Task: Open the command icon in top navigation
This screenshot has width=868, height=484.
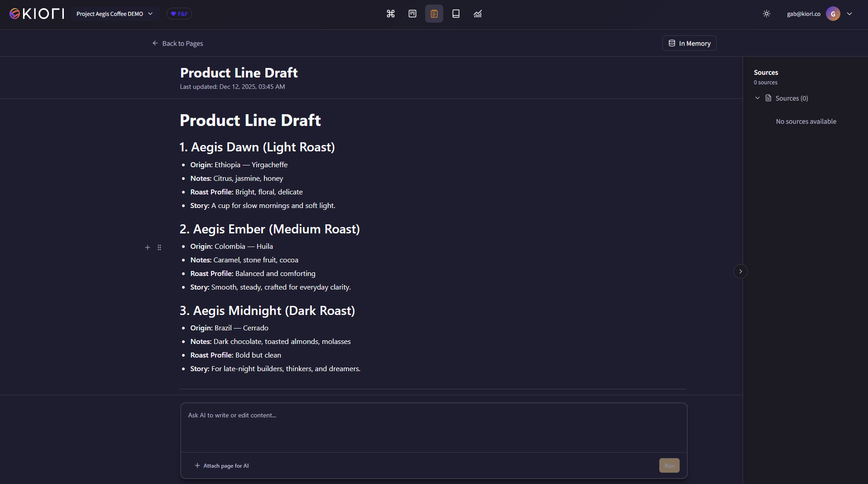Action: (x=390, y=14)
